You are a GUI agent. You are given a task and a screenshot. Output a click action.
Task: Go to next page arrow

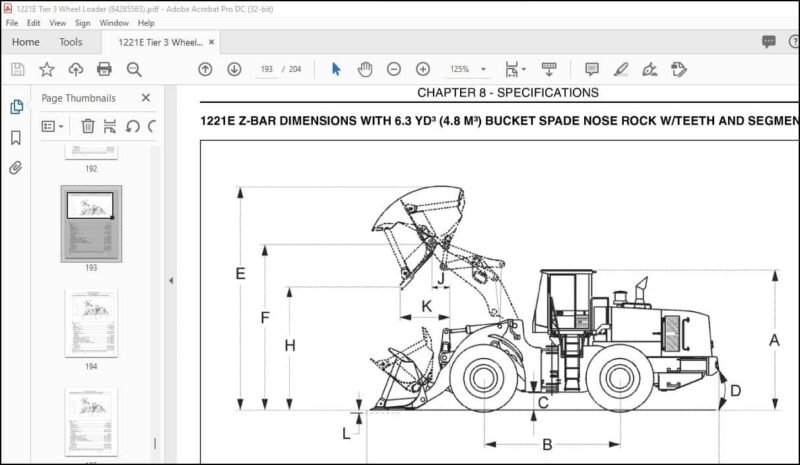[x=234, y=69]
